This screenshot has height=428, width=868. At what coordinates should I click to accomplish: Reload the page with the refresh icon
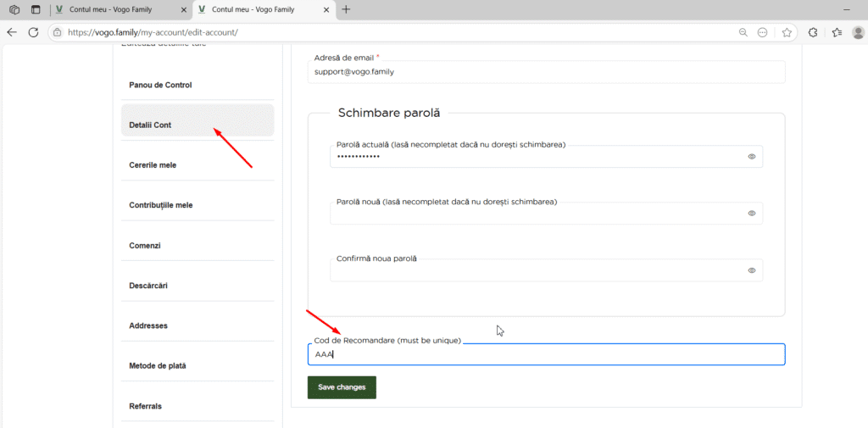34,32
